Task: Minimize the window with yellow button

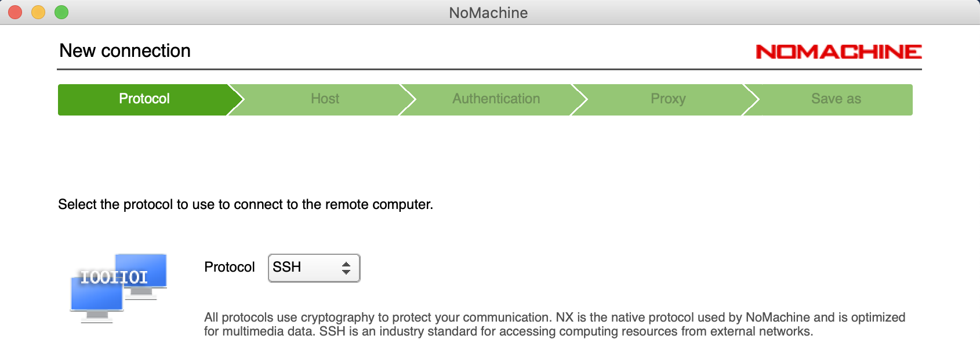Action: 38,12
